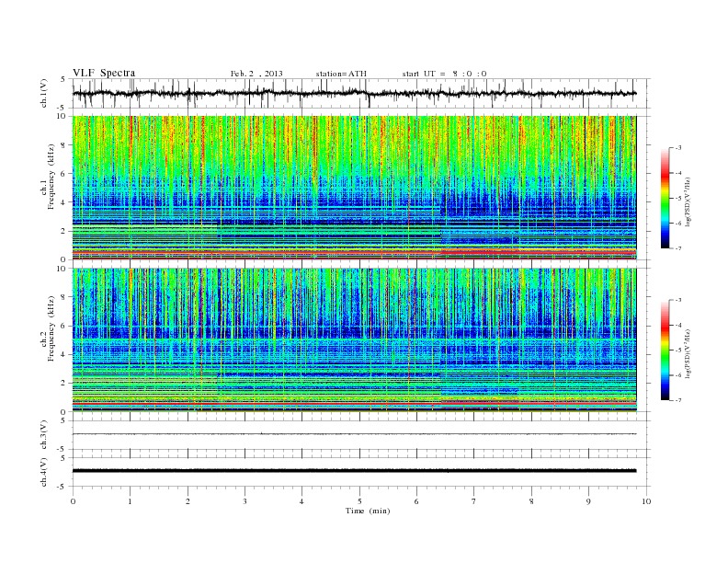Click the "8" kHz tick of ch.1 spectrogram

(x=63, y=145)
